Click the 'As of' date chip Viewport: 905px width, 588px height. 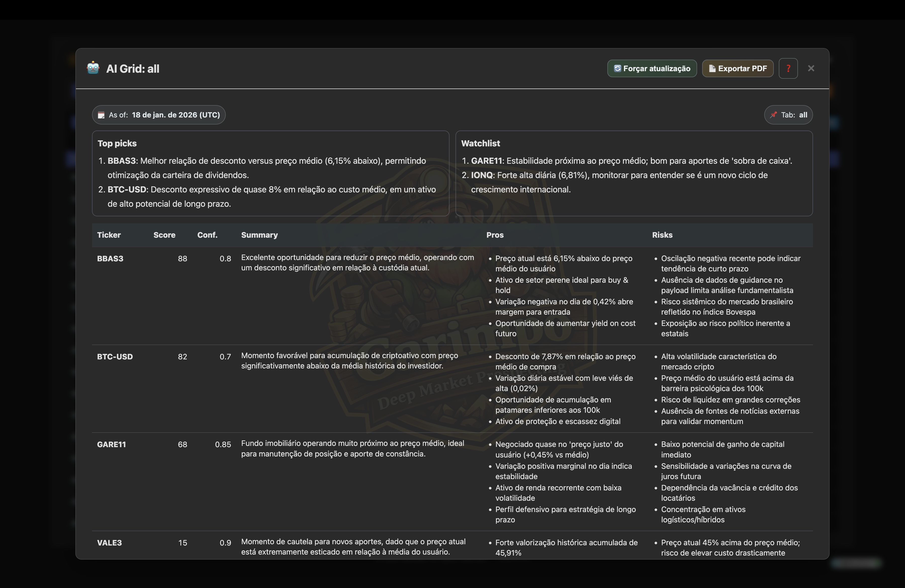pos(159,114)
